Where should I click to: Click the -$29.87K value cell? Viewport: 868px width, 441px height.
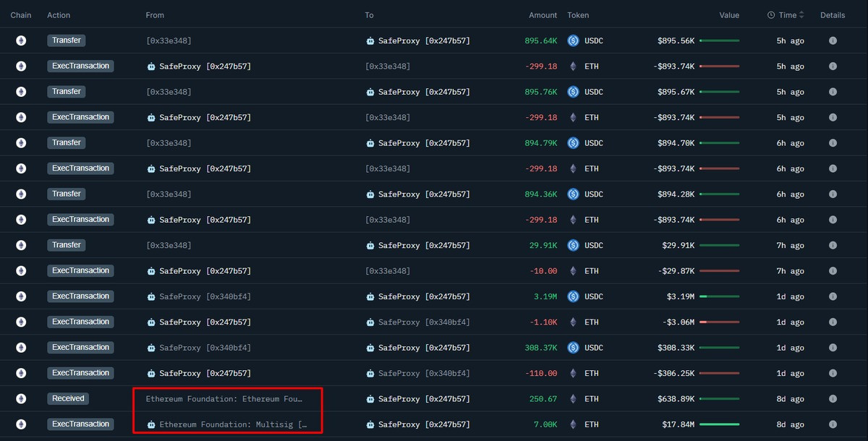pos(676,271)
